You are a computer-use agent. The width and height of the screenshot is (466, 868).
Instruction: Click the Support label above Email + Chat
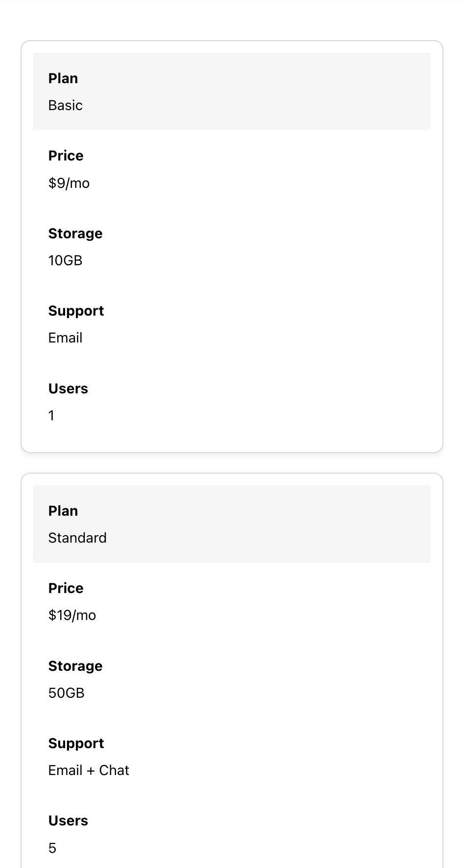coord(76,743)
